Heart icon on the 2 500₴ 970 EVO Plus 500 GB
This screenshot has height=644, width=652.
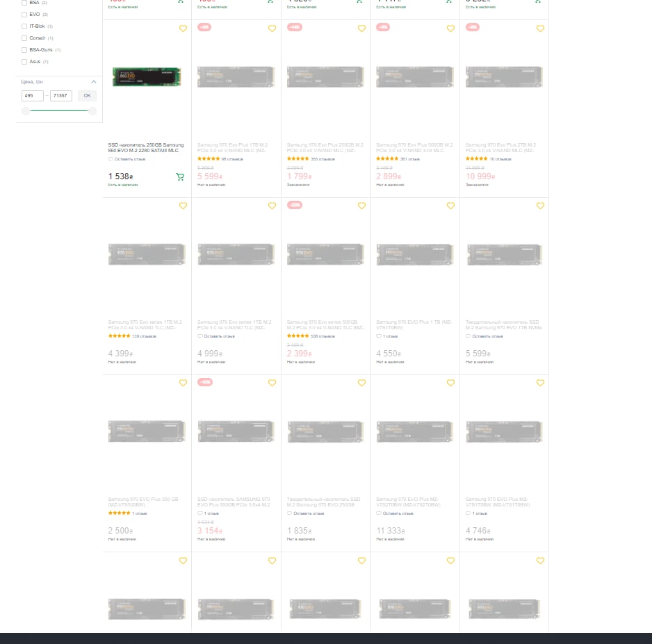pyautogui.click(x=183, y=383)
